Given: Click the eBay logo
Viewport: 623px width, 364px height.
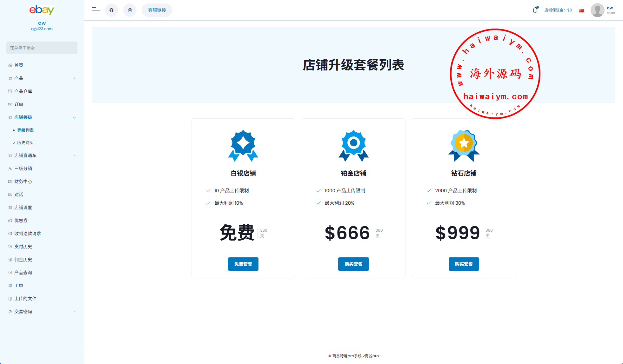Looking at the screenshot, I should tap(42, 10).
